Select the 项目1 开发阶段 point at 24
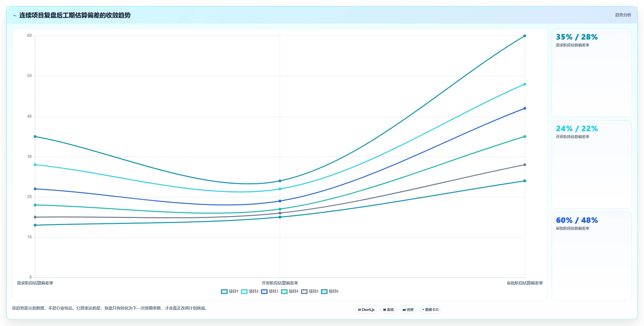The width and height of the screenshot is (644, 326). pyautogui.click(x=280, y=181)
